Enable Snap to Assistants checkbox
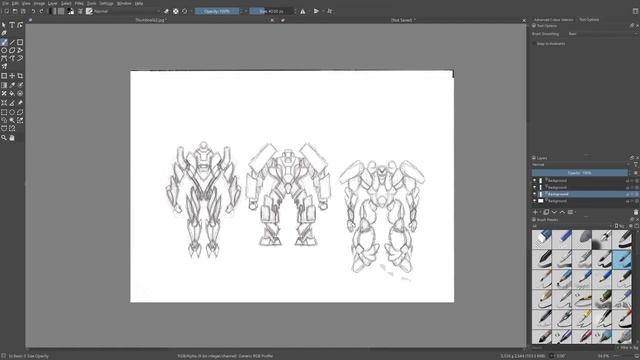Viewport: 640px width, 360px height. coord(534,44)
